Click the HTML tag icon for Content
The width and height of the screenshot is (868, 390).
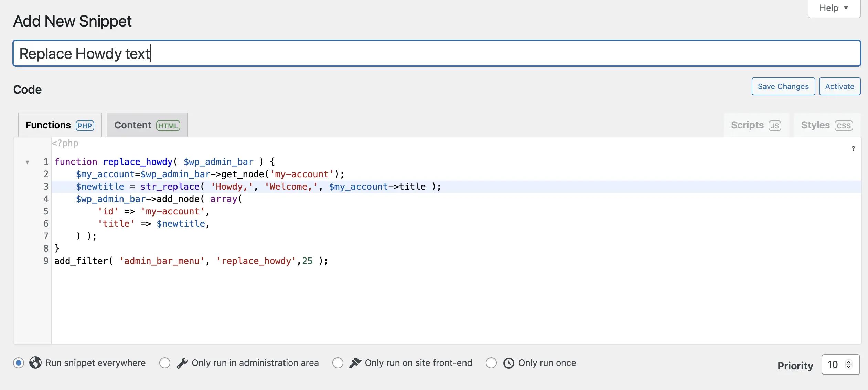pyautogui.click(x=168, y=125)
